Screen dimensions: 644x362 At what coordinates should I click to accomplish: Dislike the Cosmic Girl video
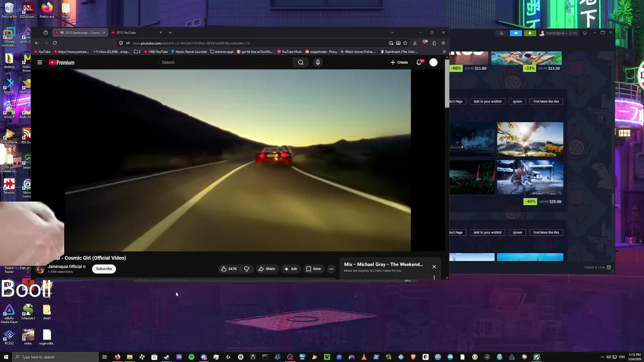pos(247,269)
